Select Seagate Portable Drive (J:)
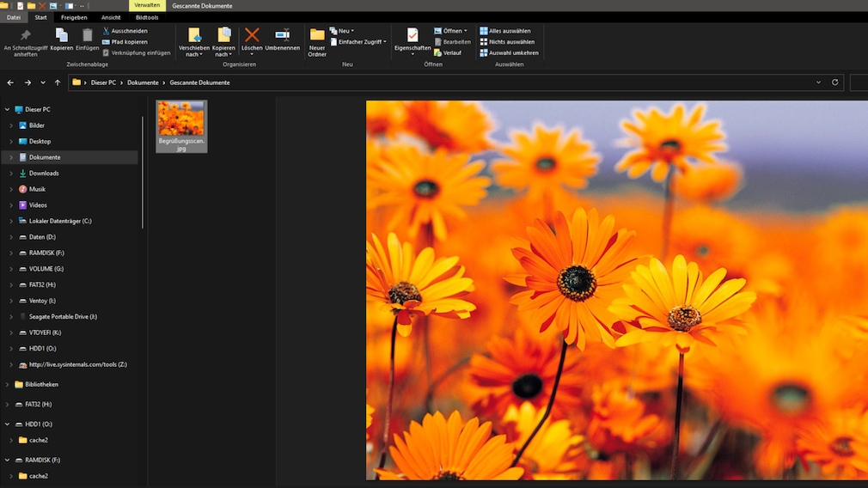This screenshot has width=868, height=488. pos(63,317)
